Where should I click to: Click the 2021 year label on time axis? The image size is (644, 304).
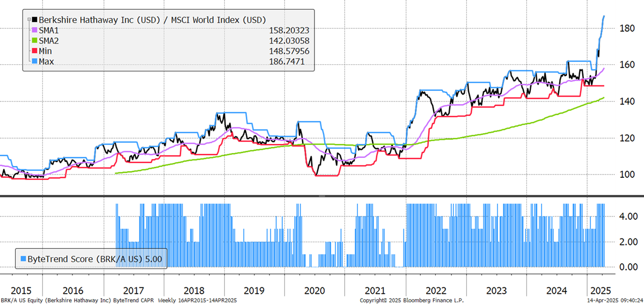pyautogui.click(x=376, y=290)
